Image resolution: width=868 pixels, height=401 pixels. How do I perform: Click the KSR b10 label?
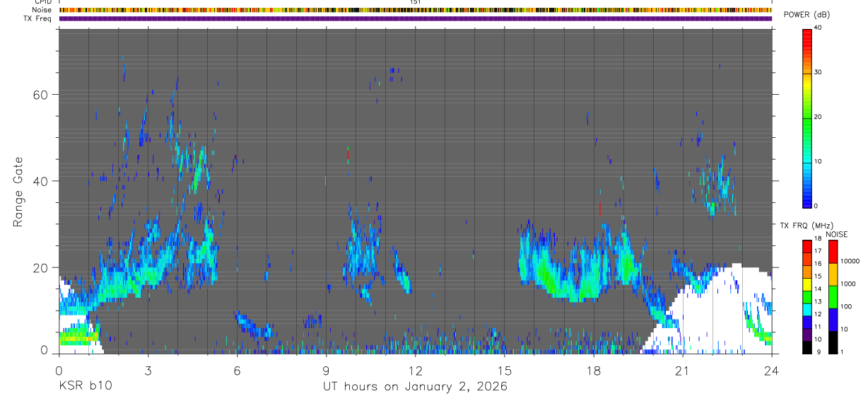pyautogui.click(x=85, y=387)
